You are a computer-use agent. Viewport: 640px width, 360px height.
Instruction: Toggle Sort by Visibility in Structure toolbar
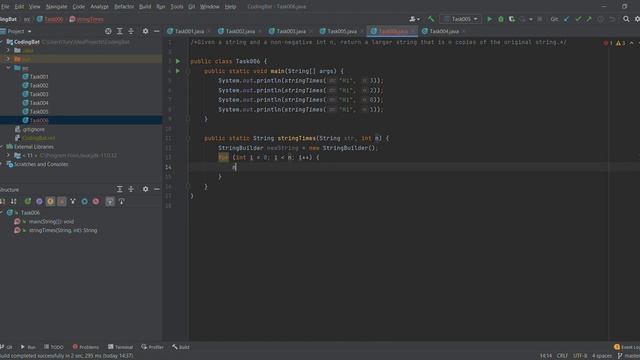(x=2, y=201)
